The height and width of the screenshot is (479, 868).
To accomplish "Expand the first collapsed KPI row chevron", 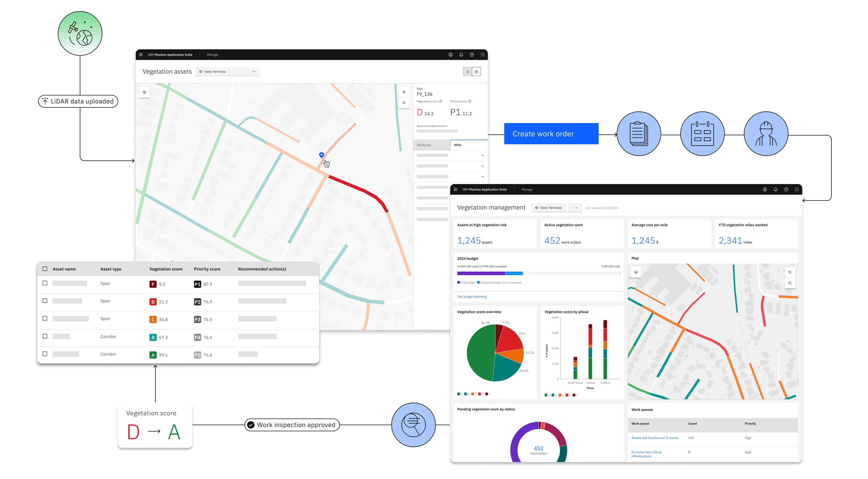I will click(x=482, y=155).
